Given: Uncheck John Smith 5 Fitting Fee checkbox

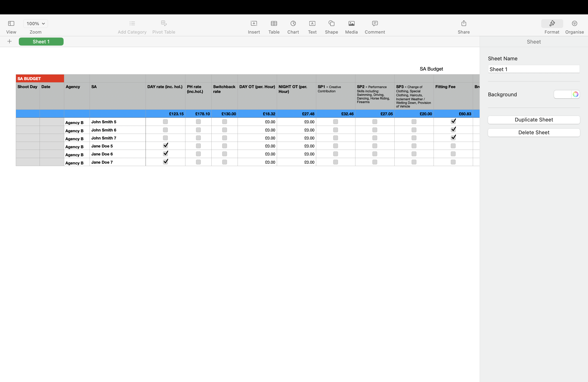Looking at the screenshot, I should (453, 121).
